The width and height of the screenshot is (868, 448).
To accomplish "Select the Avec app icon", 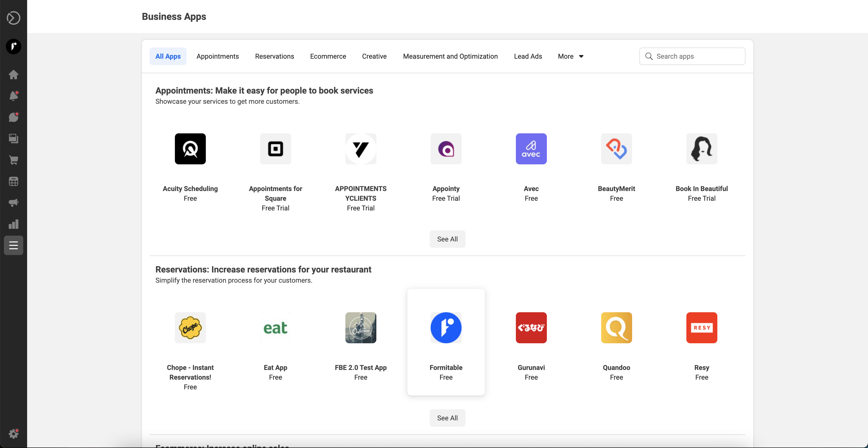I will pyautogui.click(x=531, y=149).
